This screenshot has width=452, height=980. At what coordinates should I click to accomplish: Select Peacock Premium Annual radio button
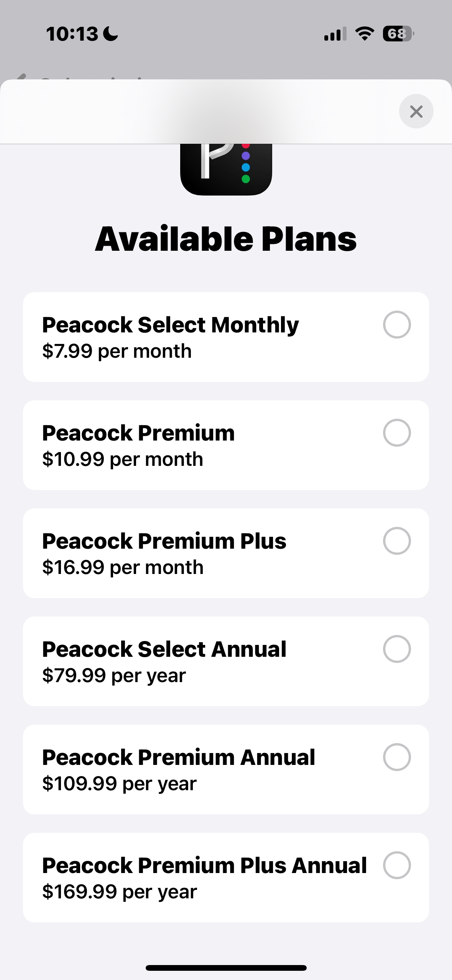click(x=397, y=757)
